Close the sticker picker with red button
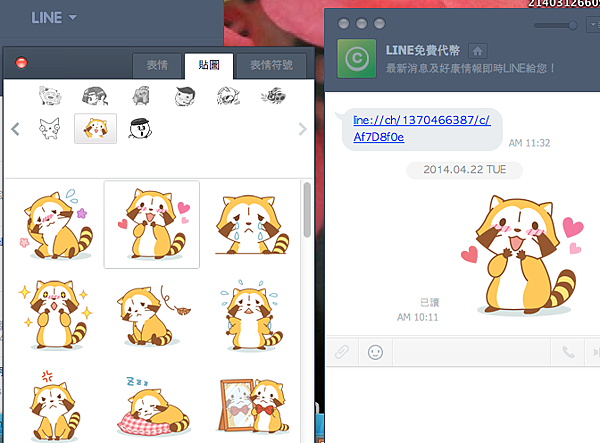Image resolution: width=600 pixels, height=443 pixels. 21,63
